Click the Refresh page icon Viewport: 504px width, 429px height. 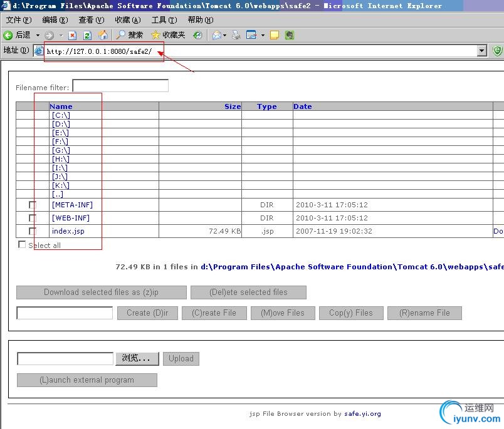87,35
